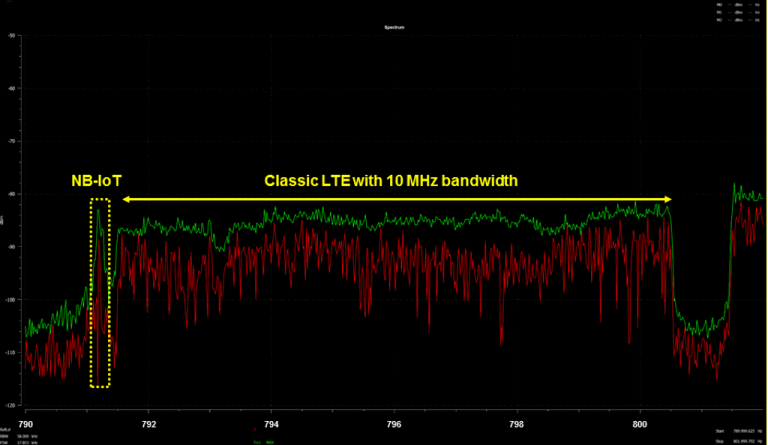The height and width of the screenshot is (445, 768).
Task: Click the green Trc1 MAX trace legend
Action: point(264,443)
